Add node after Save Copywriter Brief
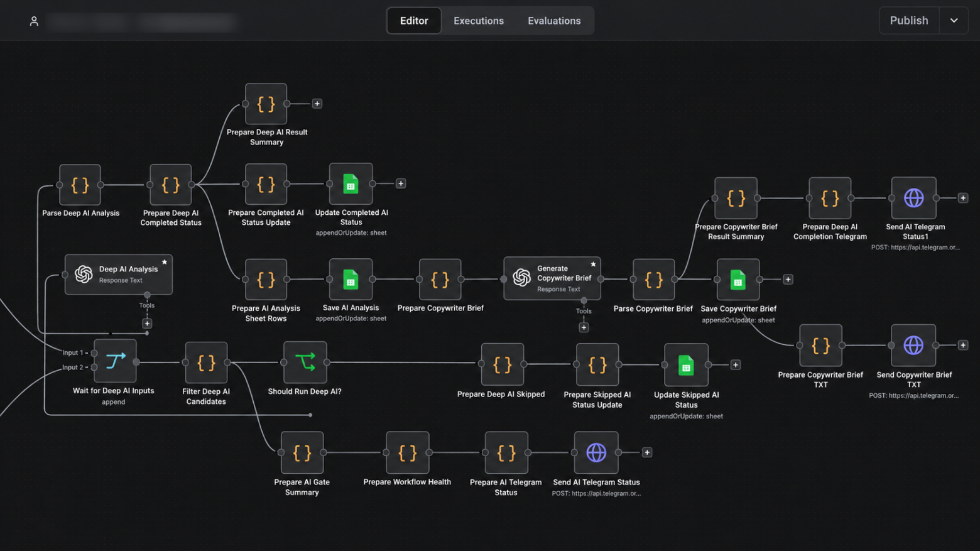 [788, 280]
